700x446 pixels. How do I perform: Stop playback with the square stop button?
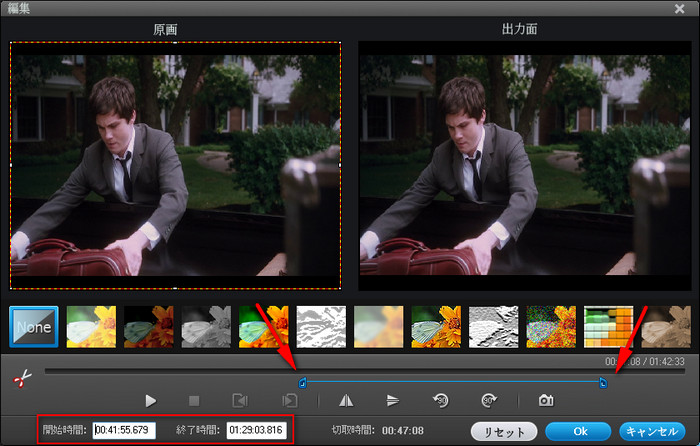(194, 400)
